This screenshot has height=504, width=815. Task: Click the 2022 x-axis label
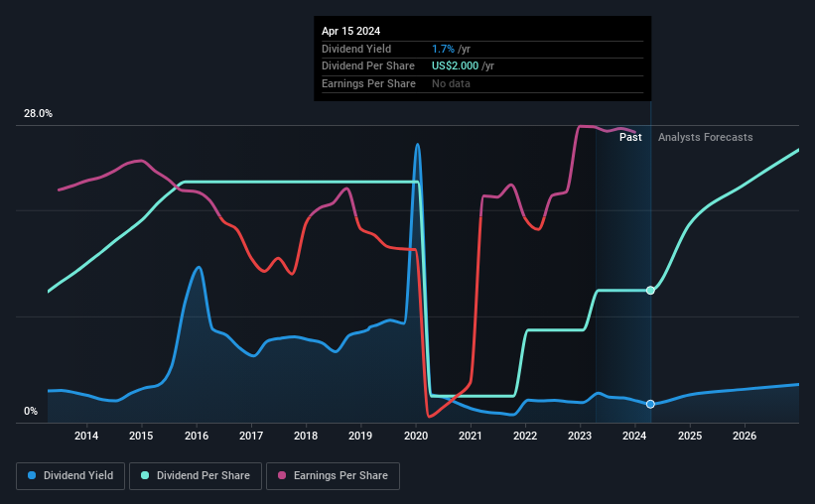(x=525, y=436)
